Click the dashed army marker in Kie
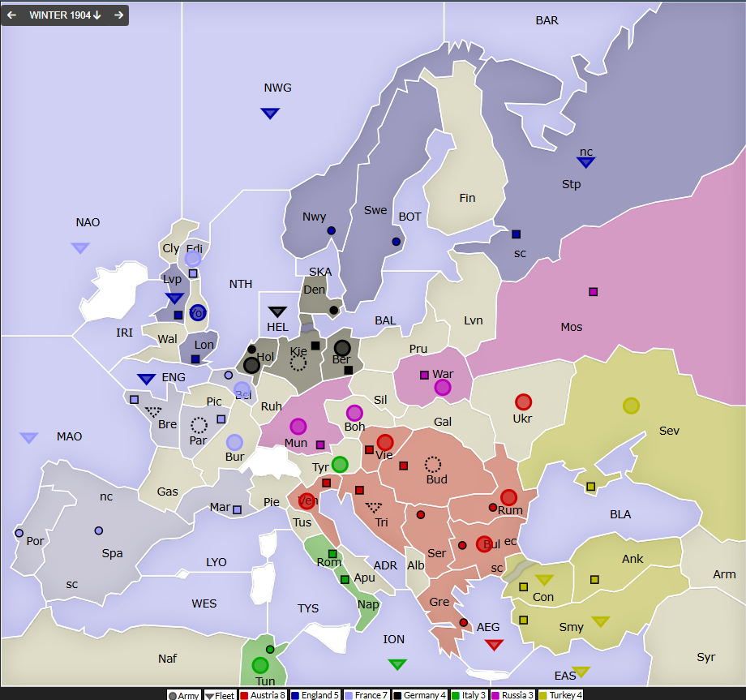Viewport: 746px width, 700px height. (x=298, y=363)
